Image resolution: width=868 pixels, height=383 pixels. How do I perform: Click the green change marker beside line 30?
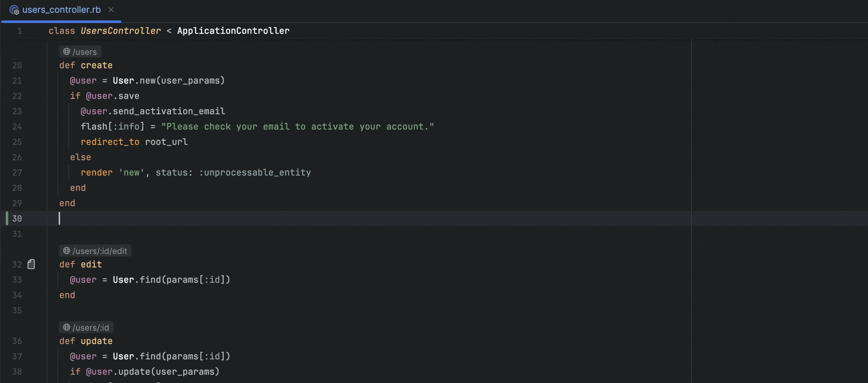7,219
